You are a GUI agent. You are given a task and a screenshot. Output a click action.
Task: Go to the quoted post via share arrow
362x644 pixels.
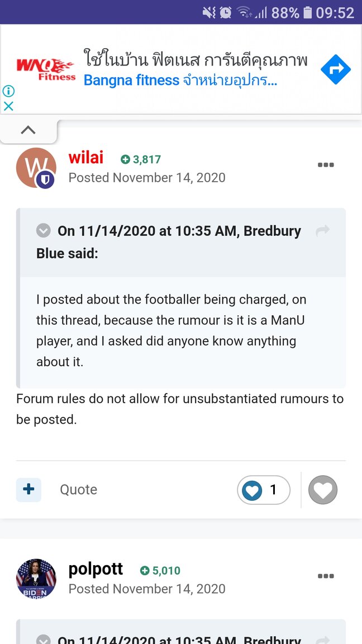click(x=322, y=230)
